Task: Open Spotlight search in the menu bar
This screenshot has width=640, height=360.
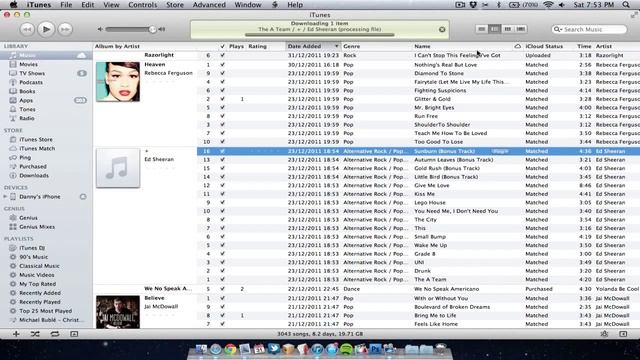Action: 626,5
